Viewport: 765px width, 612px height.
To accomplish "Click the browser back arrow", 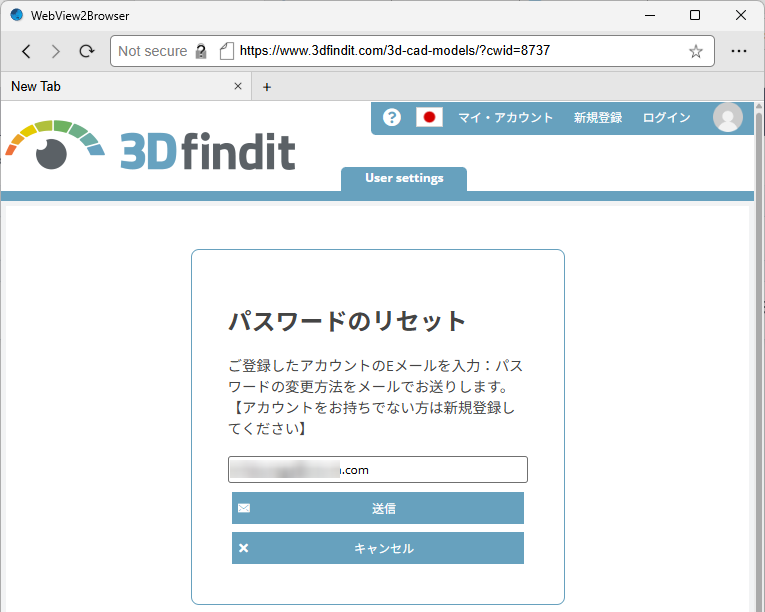I will coord(26,51).
